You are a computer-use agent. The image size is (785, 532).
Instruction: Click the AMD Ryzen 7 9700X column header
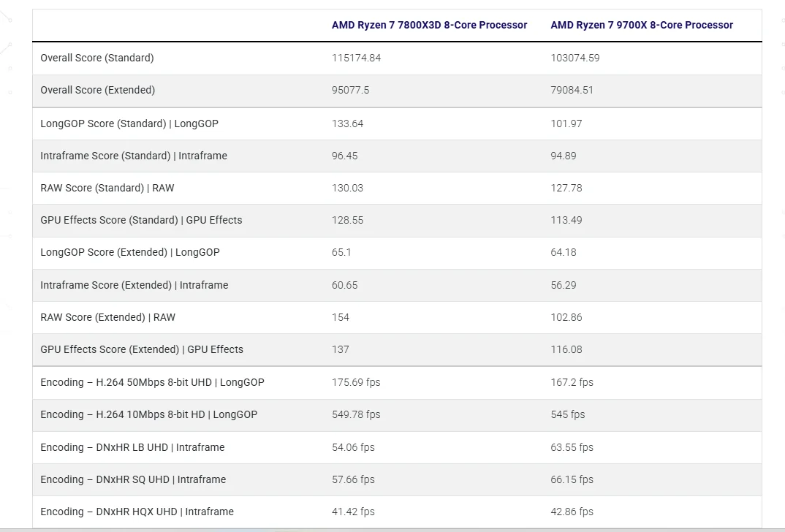pos(641,25)
